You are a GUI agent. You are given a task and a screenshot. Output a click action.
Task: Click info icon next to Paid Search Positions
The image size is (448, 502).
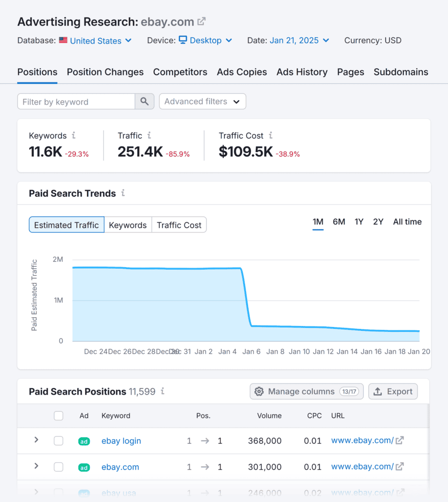(162, 391)
